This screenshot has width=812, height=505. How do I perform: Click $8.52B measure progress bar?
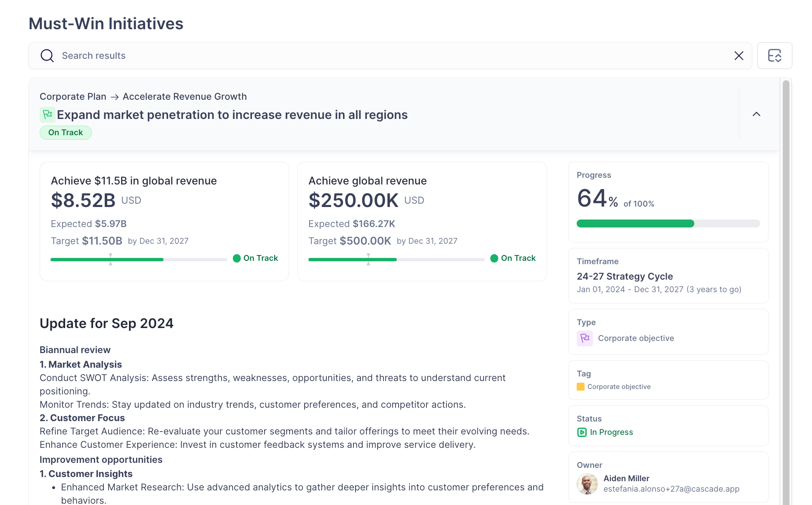(x=139, y=260)
